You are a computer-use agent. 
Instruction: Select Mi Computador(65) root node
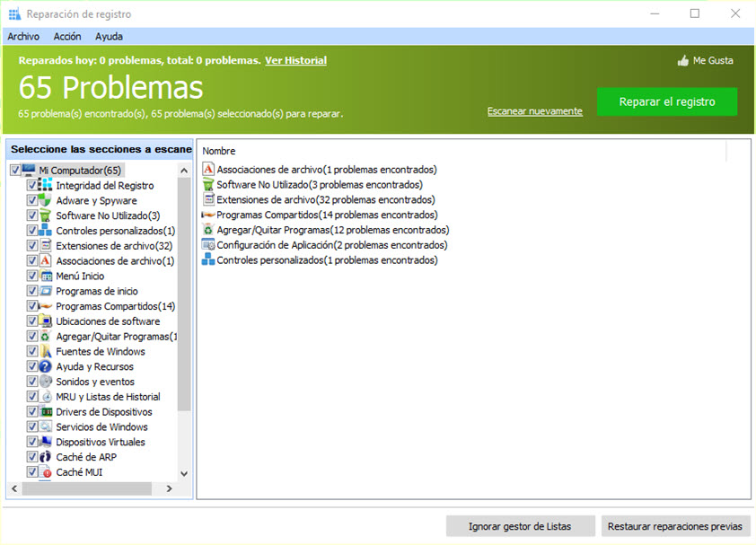pyautogui.click(x=80, y=170)
